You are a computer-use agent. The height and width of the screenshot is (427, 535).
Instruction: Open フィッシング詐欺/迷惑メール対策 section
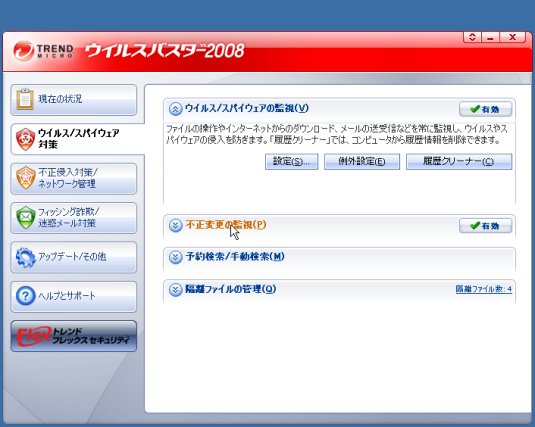pos(74,218)
